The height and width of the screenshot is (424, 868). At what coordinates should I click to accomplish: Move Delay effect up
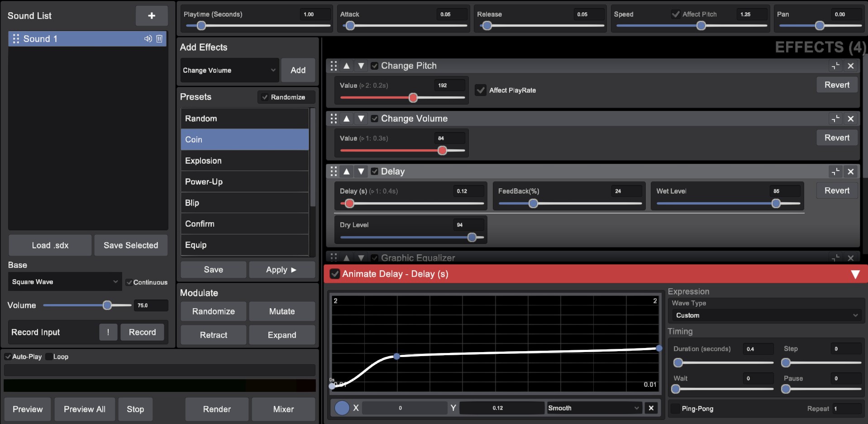347,172
